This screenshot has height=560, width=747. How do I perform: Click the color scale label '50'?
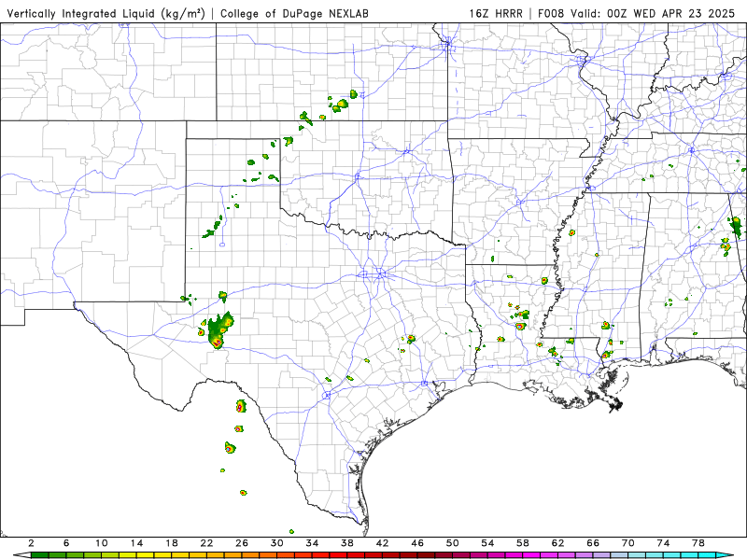point(453,543)
